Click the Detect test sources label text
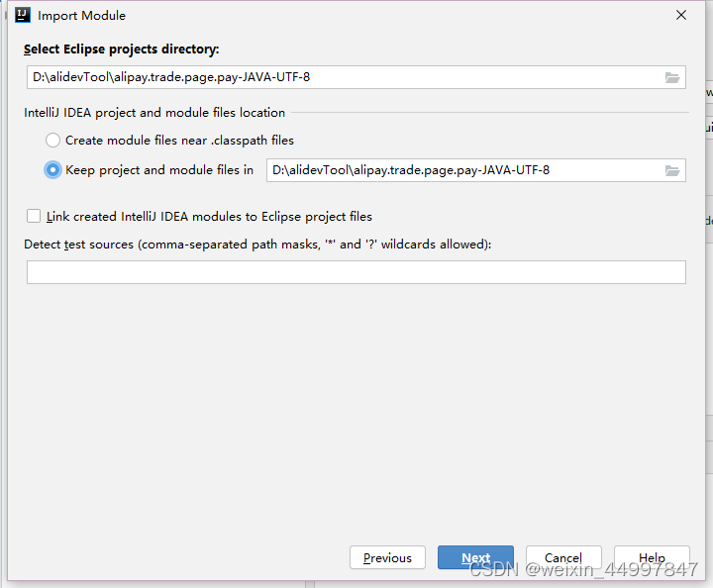This screenshot has height=588, width=713. (257, 245)
